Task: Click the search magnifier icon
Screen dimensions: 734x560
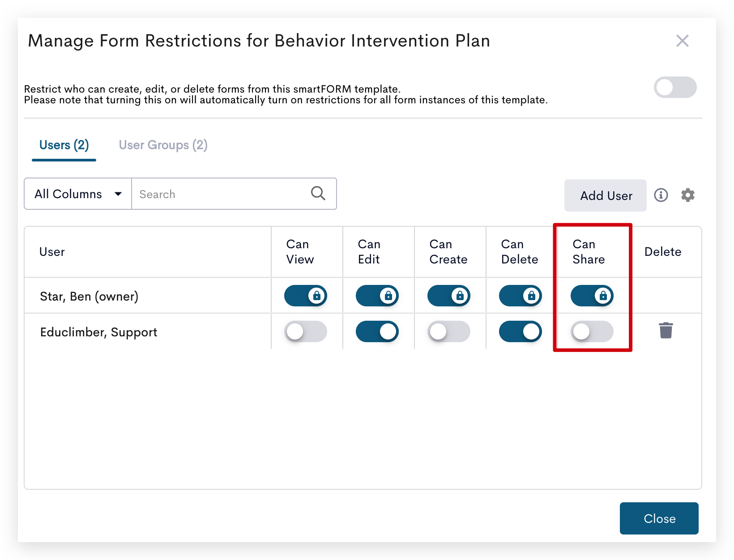Action: point(318,193)
